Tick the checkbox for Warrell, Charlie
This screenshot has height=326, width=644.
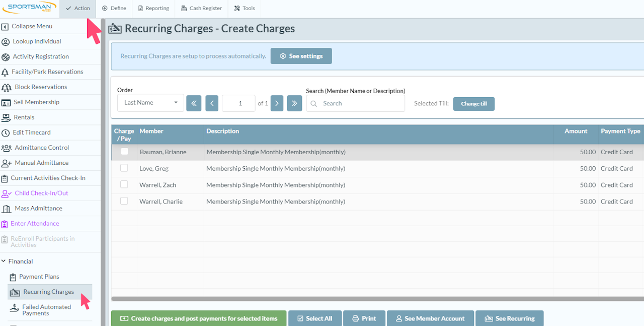[x=124, y=201]
